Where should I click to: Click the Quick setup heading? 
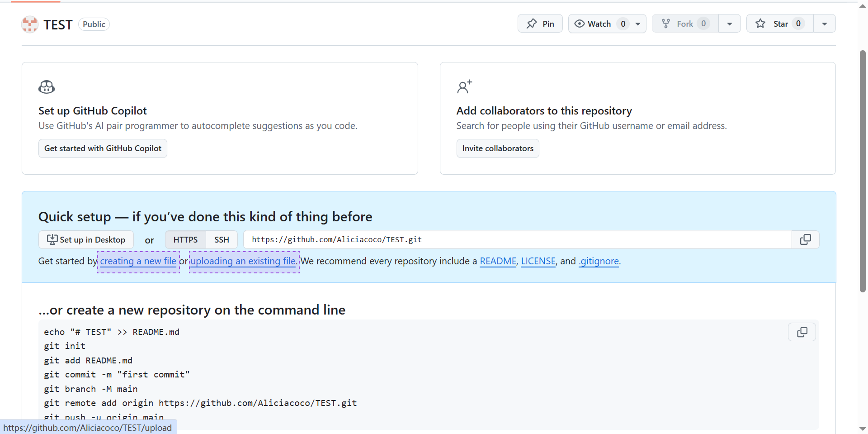(x=205, y=217)
